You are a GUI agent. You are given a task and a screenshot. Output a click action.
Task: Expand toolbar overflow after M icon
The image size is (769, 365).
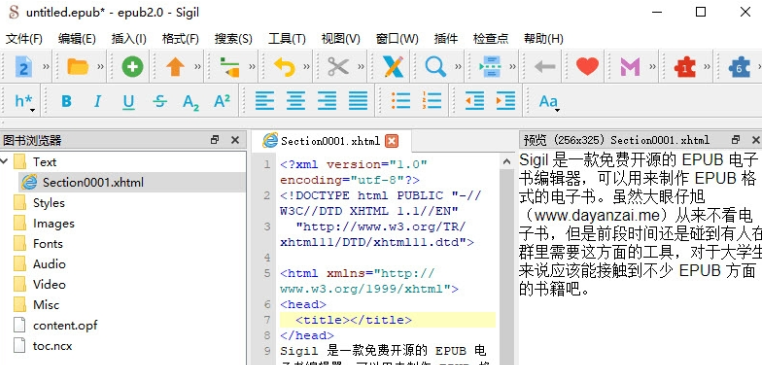pos(653,66)
